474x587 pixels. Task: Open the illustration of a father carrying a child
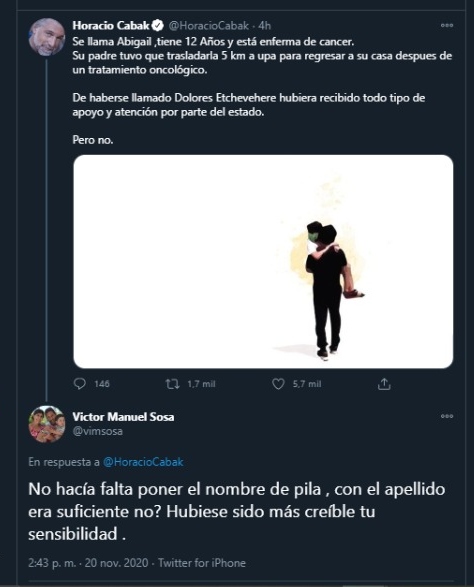coord(263,262)
